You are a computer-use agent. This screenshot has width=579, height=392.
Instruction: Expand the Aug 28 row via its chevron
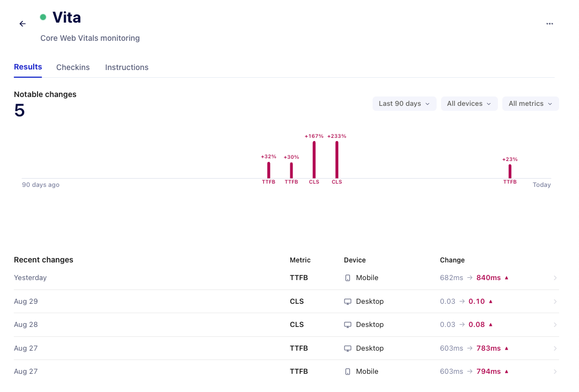pos(555,325)
